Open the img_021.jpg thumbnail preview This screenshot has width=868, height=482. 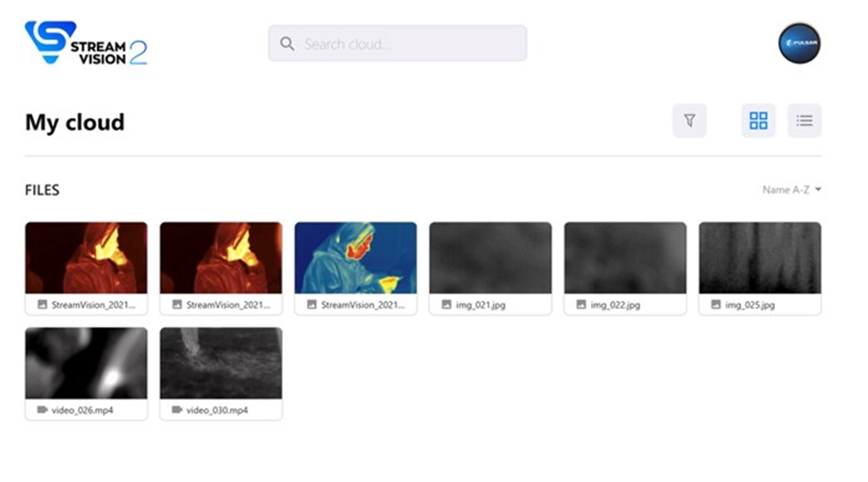pyautogui.click(x=490, y=257)
